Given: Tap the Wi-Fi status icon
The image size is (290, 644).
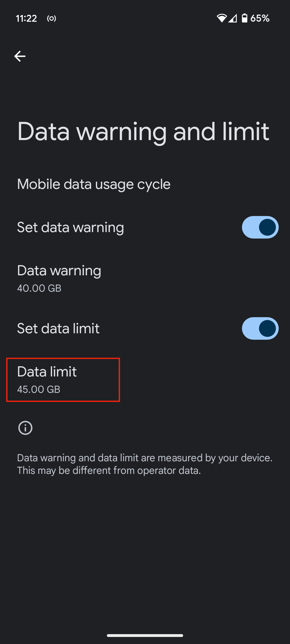Looking at the screenshot, I should point(222,18).
